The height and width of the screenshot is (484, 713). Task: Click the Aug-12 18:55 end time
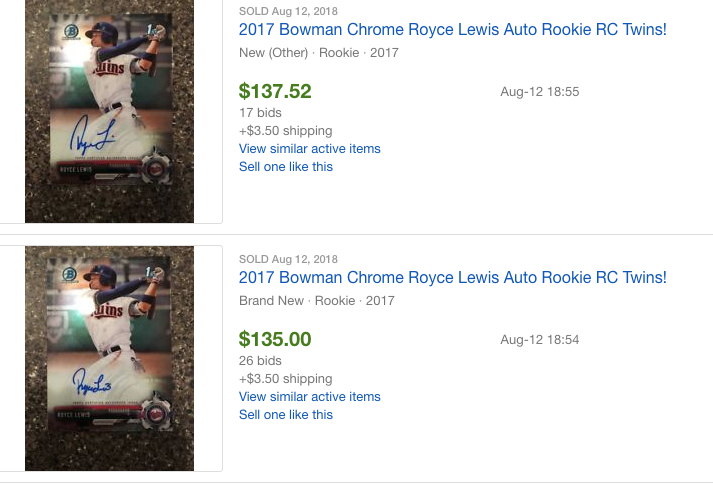pyautogui.click(x=540, y=92)
